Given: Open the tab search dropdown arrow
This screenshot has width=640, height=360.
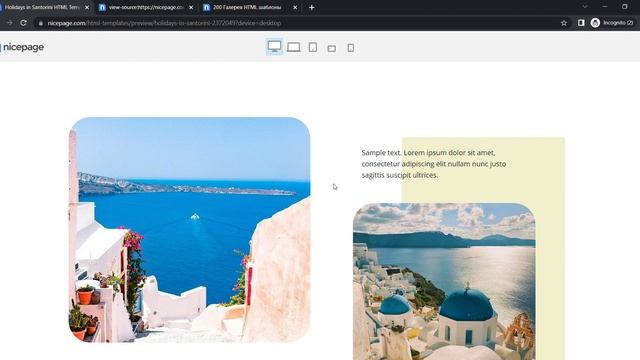Looking at the screenshot, I should pyautogui.click(x=585, y=7).
